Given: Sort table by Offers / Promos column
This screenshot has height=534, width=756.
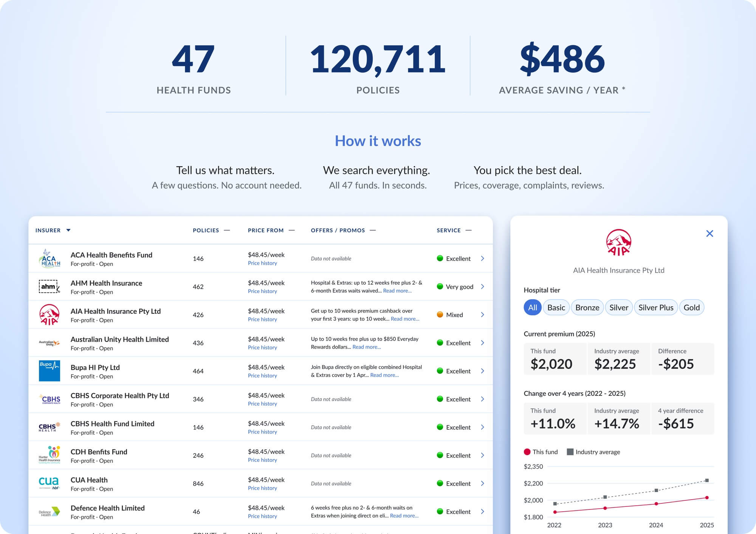Looking at the screenshot, I should [343, 230].
